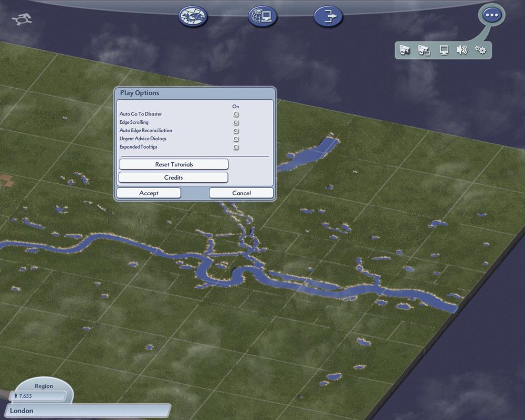
Task: Toggle the options menu three-dots button
Action: pyautogui.click(x=491, y=15)
